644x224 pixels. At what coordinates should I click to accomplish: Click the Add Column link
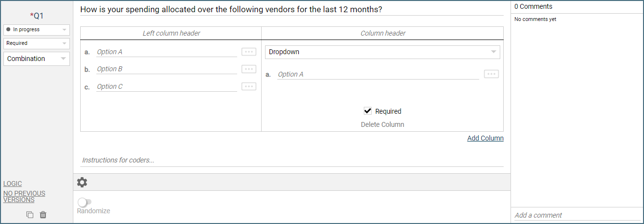[485, 138]
